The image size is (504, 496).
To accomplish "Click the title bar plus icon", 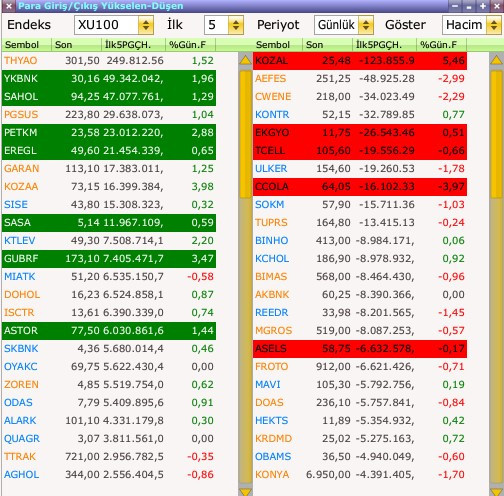I will click(x=483, y=6).
